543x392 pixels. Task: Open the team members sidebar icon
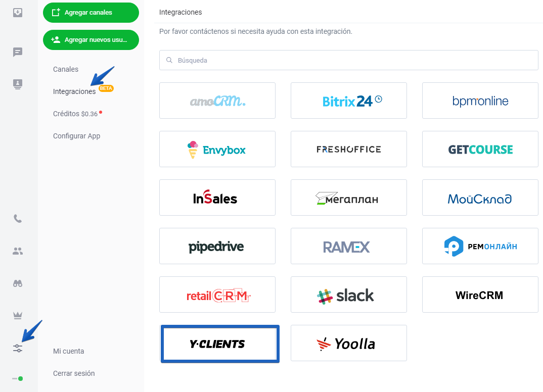pyautogui.click(x=18, y=251)
